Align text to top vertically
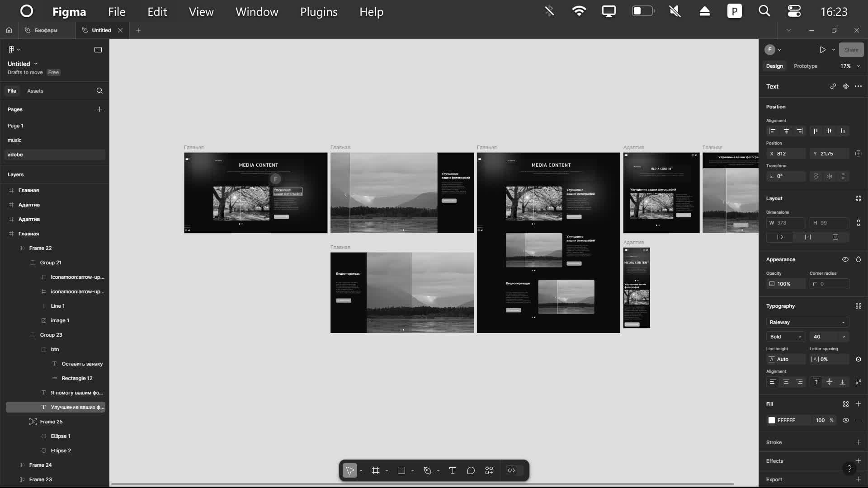The image size is (868, 488). pos(816,382)
